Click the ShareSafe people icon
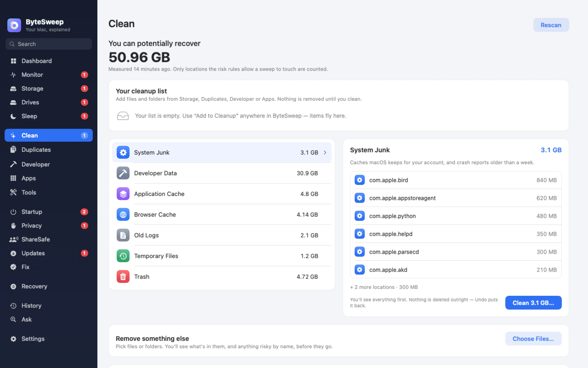This screenshot has height=368, width=588. tap(14, 239)
